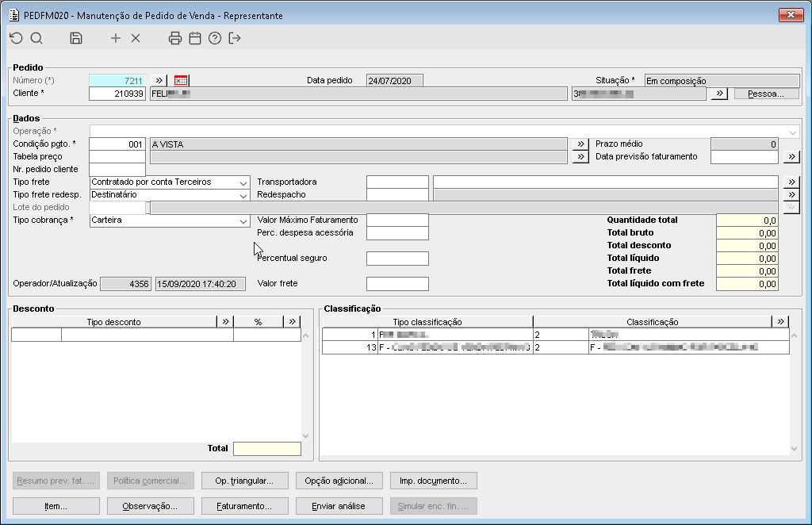812x525 pixels.
Task: Delete the record with the X toolbar icon
Action: tap(136, 38)
